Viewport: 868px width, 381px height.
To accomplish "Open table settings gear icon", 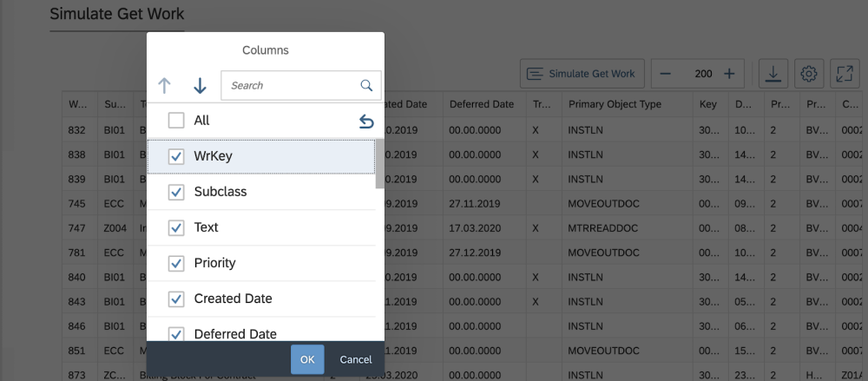I will (809, 74).
